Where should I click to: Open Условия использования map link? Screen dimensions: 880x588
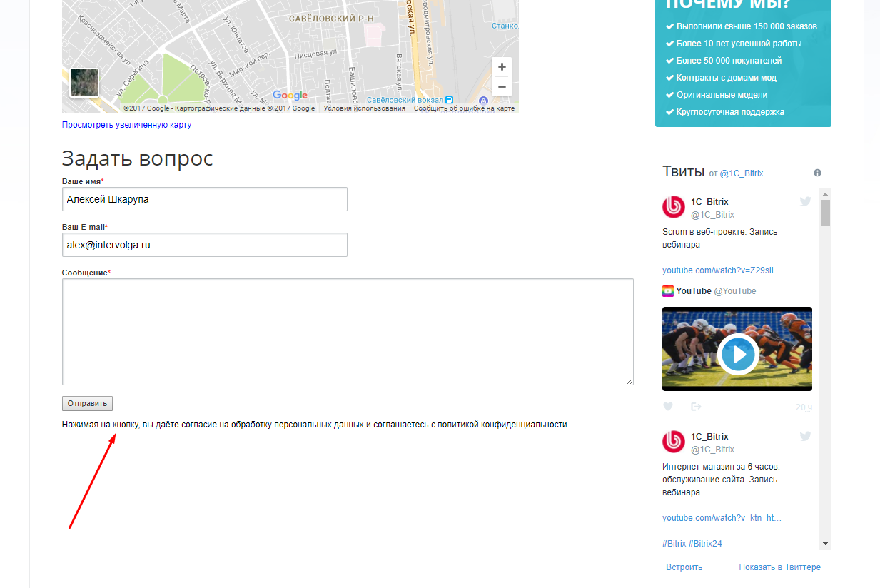(364, 108)
